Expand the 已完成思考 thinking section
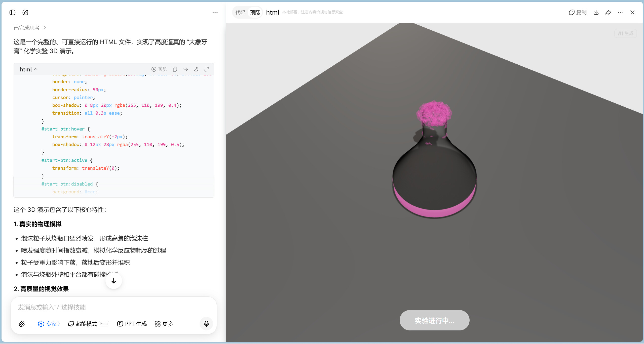644x344 pixels. coord(30,28)
